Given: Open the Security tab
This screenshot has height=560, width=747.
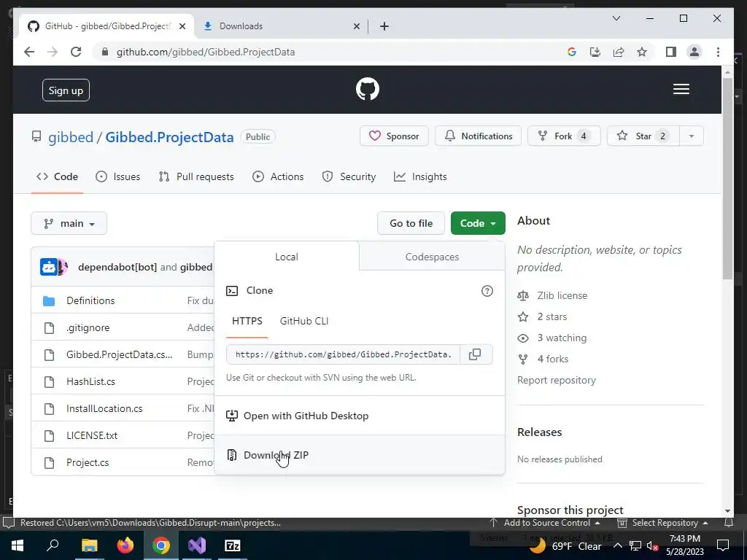Looking at the screenshot, I should (x=349, y=176).
